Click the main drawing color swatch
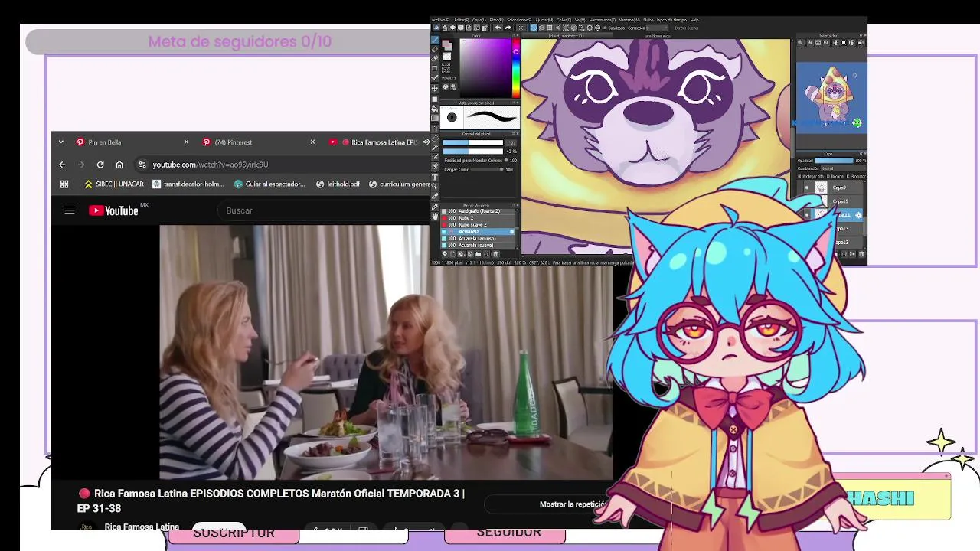The image size is (980, 551). (x=446, y=44)
